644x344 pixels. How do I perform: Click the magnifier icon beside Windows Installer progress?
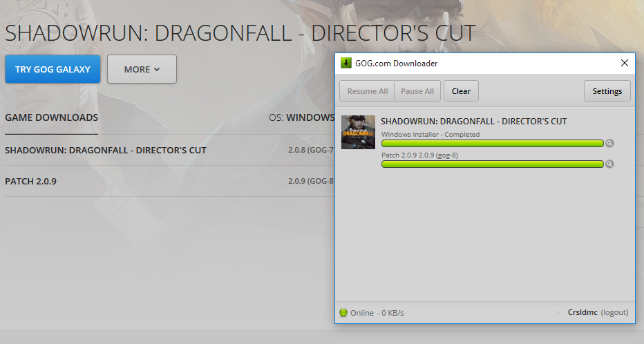pyautogui.click(x=609, y=143)
